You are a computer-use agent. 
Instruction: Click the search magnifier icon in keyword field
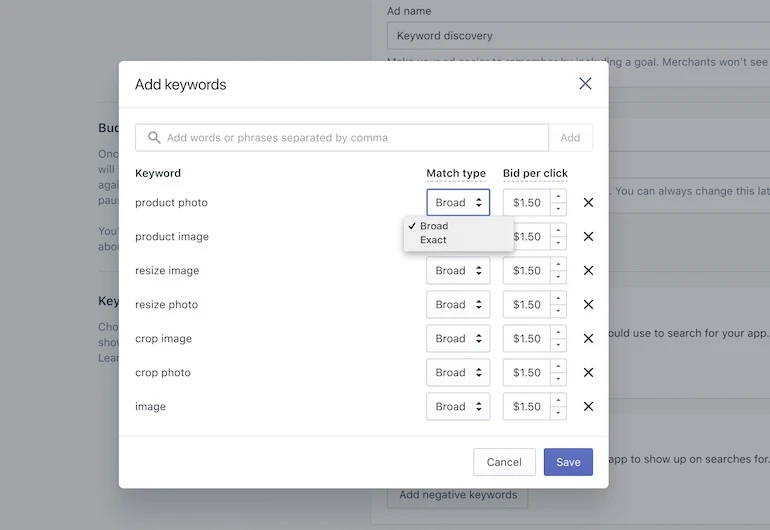(154, 138)
